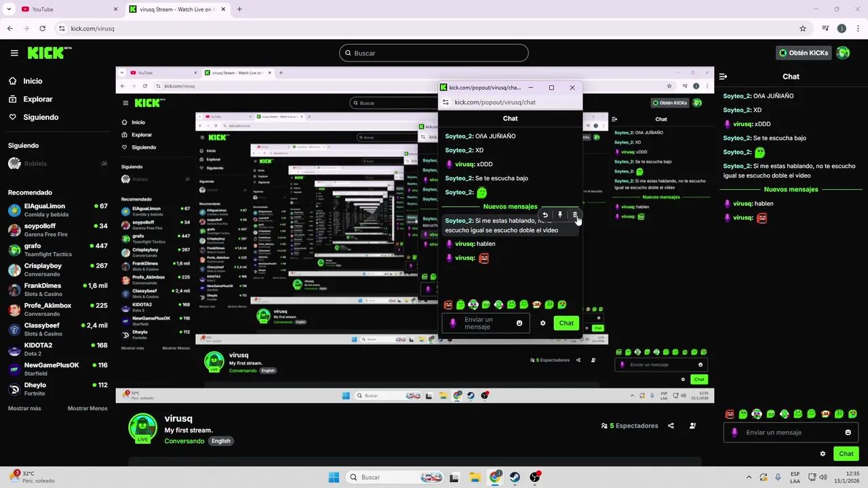Open recommended channel soypolloff
This screenshot has width=868, height=488.
[58, 230]
